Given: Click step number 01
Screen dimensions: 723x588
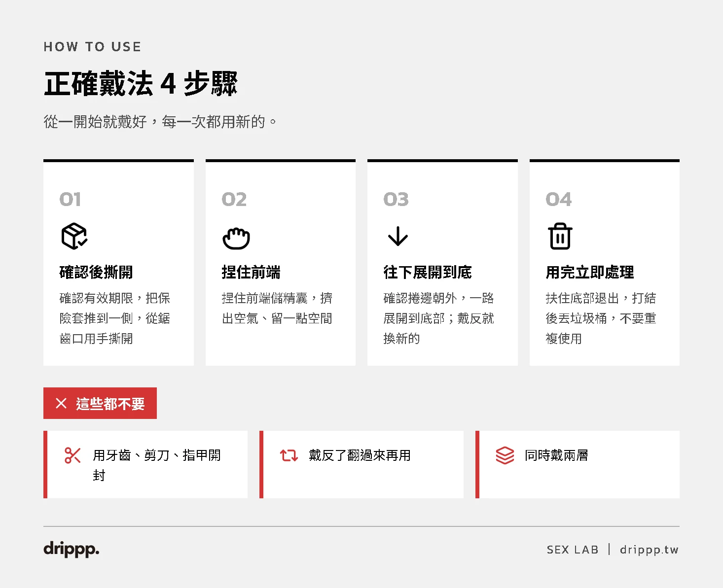Looking at the screenshot, I should (70, 199).
